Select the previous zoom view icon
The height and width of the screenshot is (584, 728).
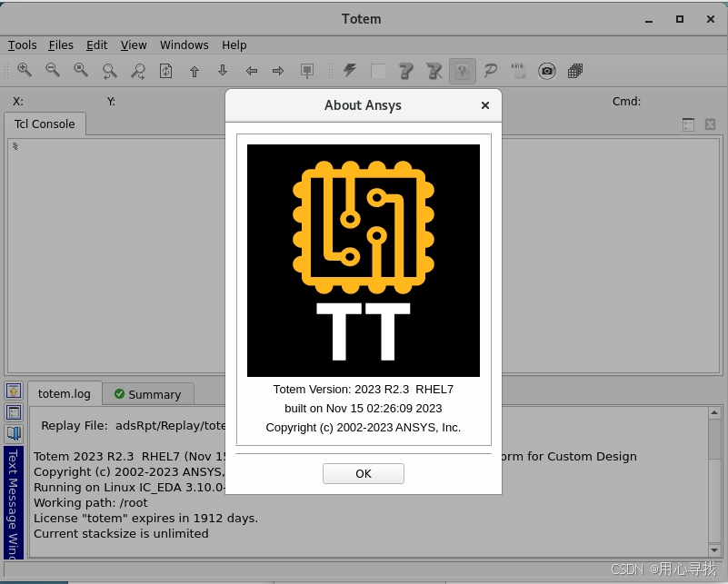click(x=110, y=71)
